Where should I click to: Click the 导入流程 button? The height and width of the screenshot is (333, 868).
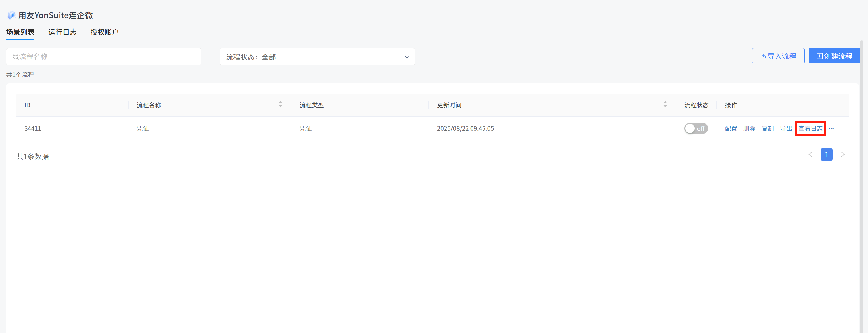(x=778, y=56)
